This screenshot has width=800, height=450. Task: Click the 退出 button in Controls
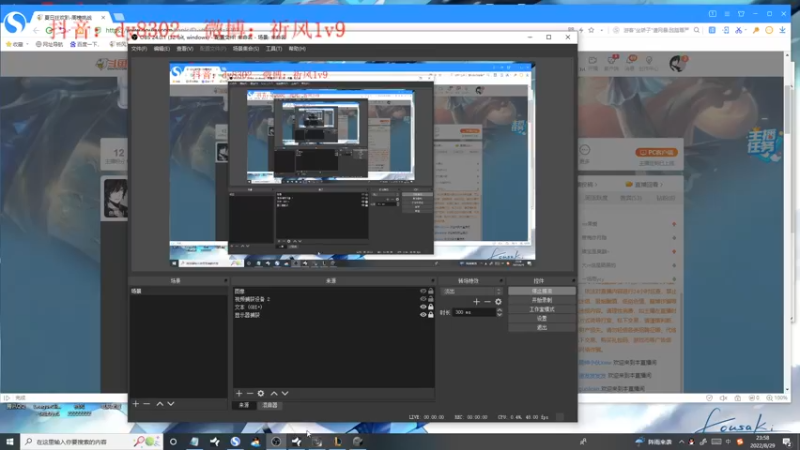[x=542, y=328]
